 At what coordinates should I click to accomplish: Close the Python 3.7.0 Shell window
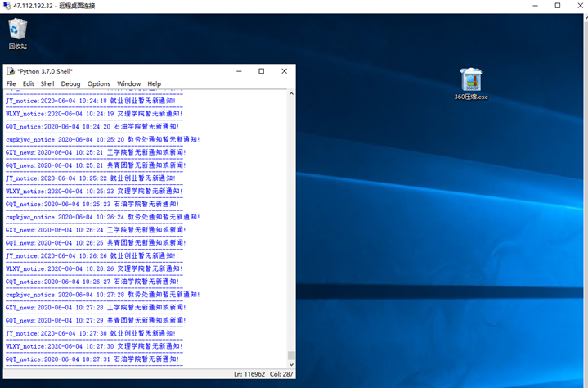[285, 71]
